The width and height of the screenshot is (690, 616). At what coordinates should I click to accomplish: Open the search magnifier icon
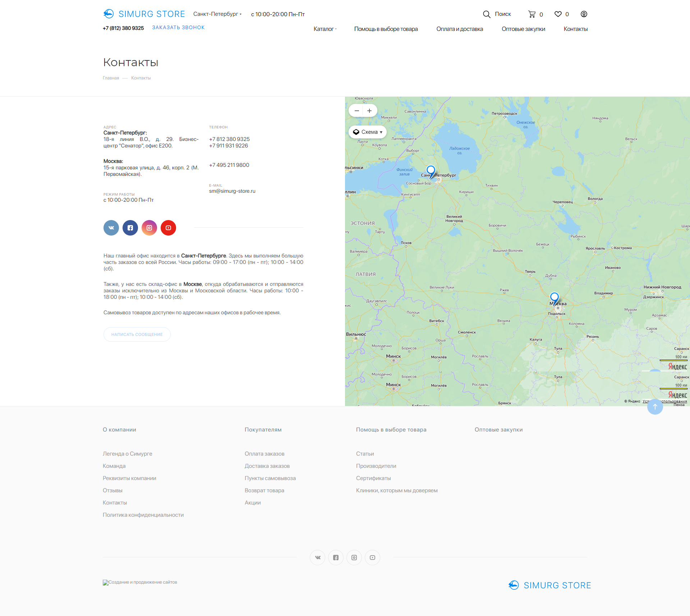click(487, 14)
